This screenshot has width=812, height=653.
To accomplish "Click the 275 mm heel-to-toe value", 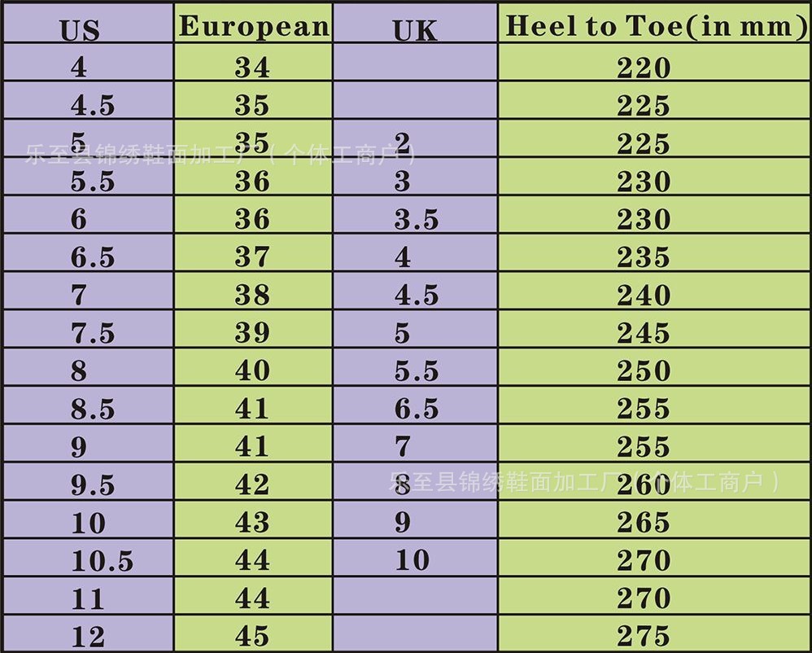I will coord(643,636).
